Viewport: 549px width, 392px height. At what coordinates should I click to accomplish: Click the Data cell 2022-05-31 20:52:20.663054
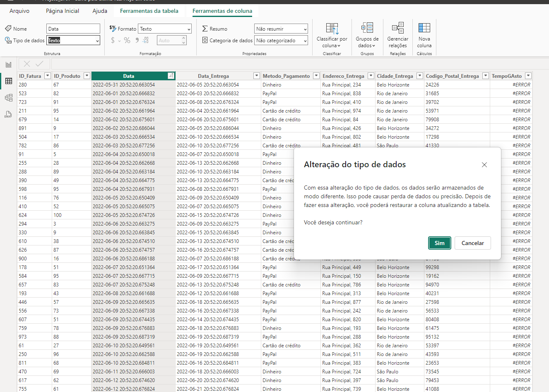(x=133, y=84)
